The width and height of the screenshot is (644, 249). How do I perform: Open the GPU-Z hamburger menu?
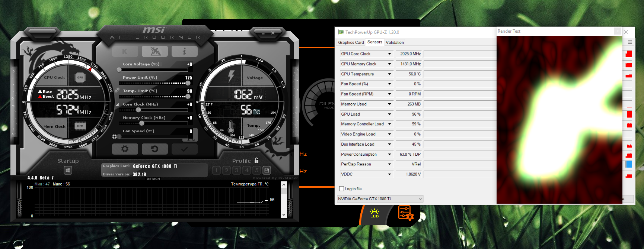pyautogui.click(x=630, y=42)
